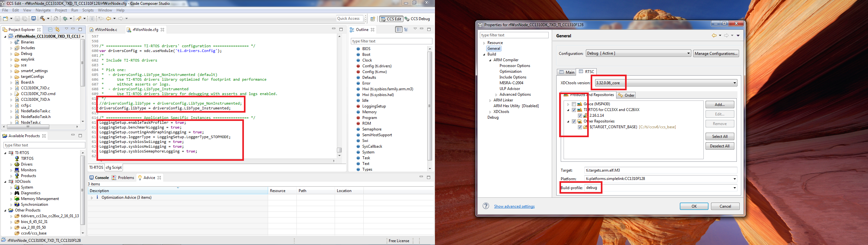Click the Select All button

pyautogui.click(x=720, y=136)
